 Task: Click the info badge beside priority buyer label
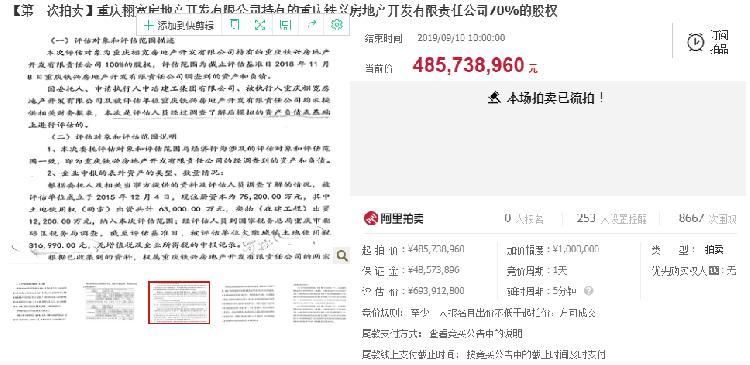(714, 271)
